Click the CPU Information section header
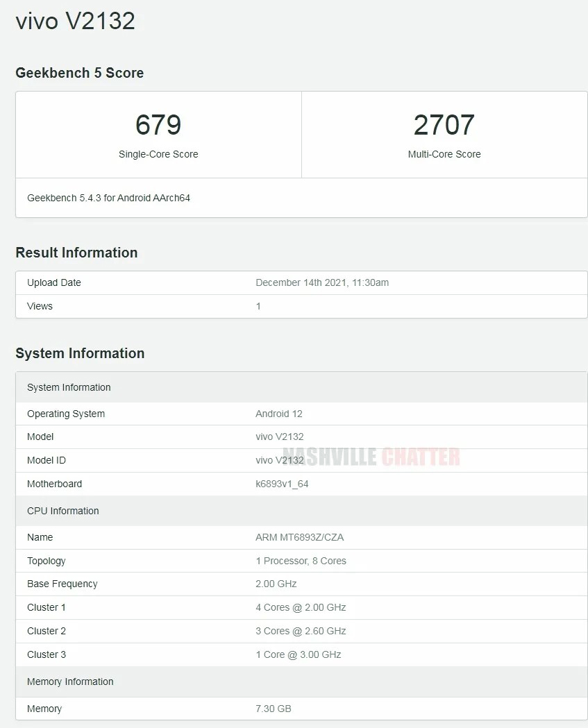Image resolution: width=588 pixels, height=728 pixels. 63,511
